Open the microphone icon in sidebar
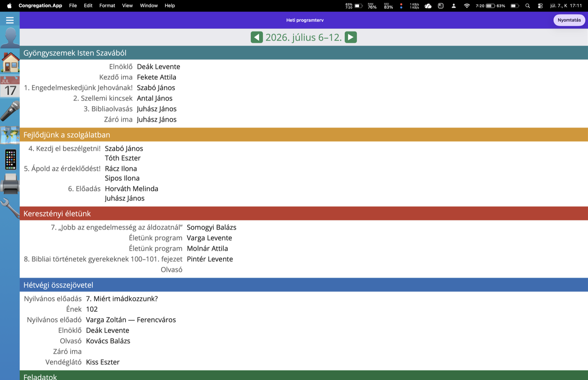The width and height of the screenshot is (588, 380). [x=10, y=111]
